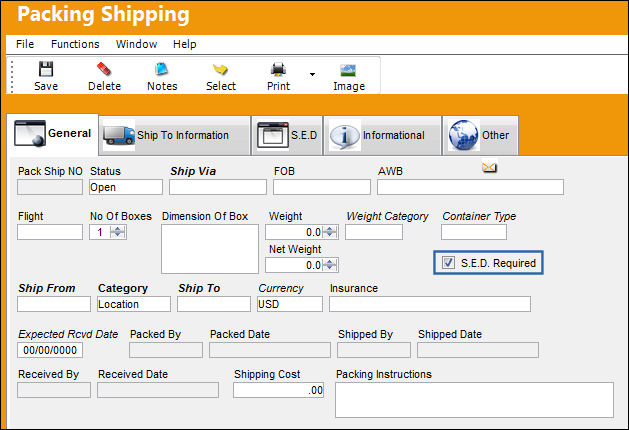Click the Expected Rcvd Date label
Image resolution: width=629 pixels, height=430 pixels.
[x=68, y=334]
